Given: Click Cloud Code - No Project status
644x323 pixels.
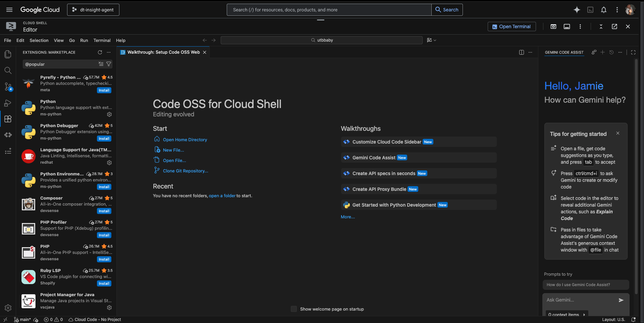Looking at the screenshot, I should coord(95,320).
